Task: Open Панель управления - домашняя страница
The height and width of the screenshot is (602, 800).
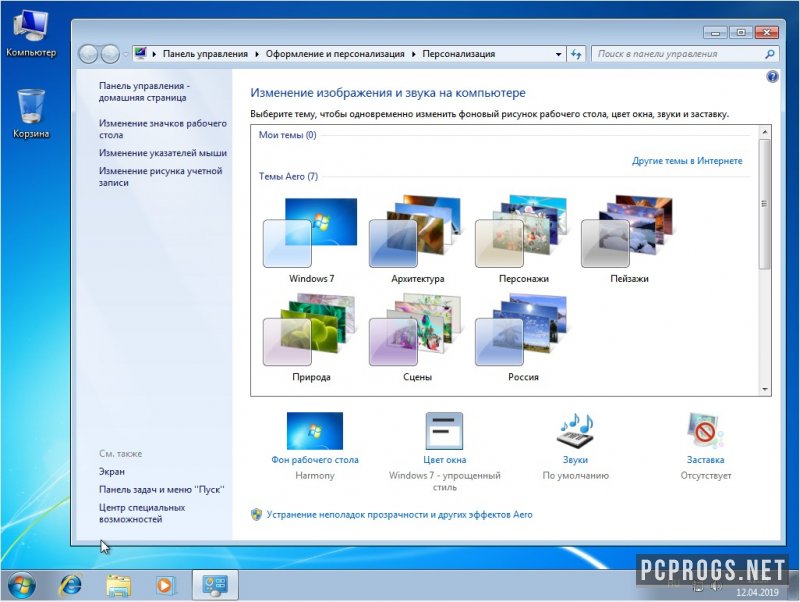Action: 144,92
